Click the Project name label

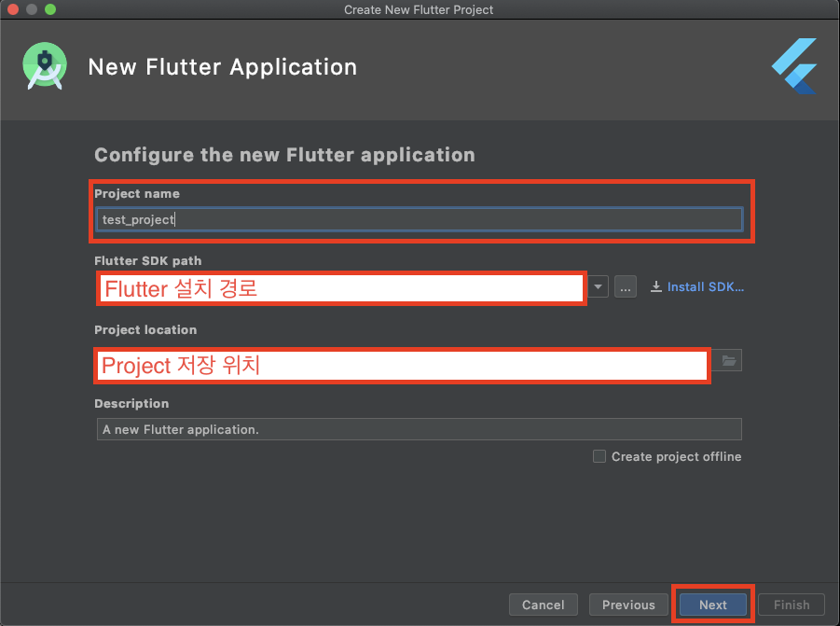pyautogui.click(x=137, y=193)
